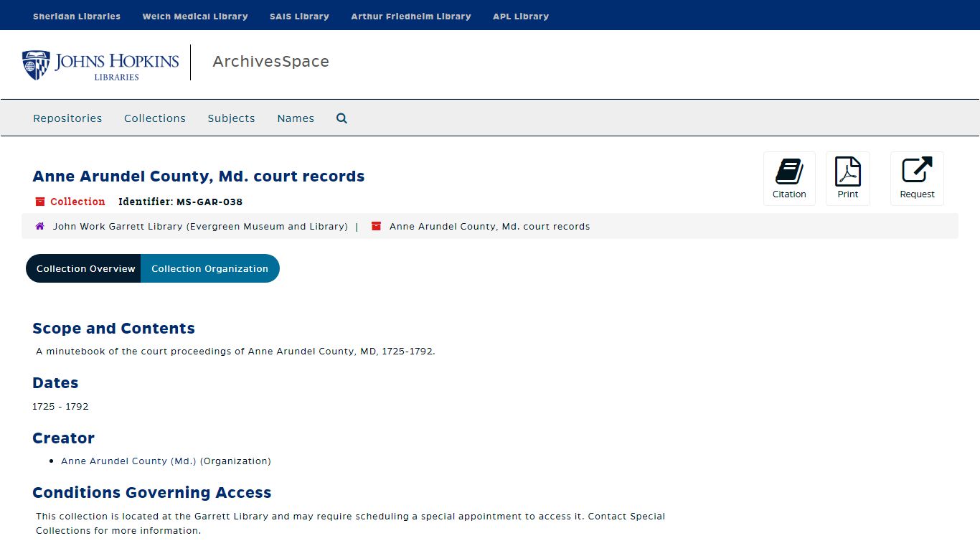Click the Creator heading

click(x=63, y=438)
